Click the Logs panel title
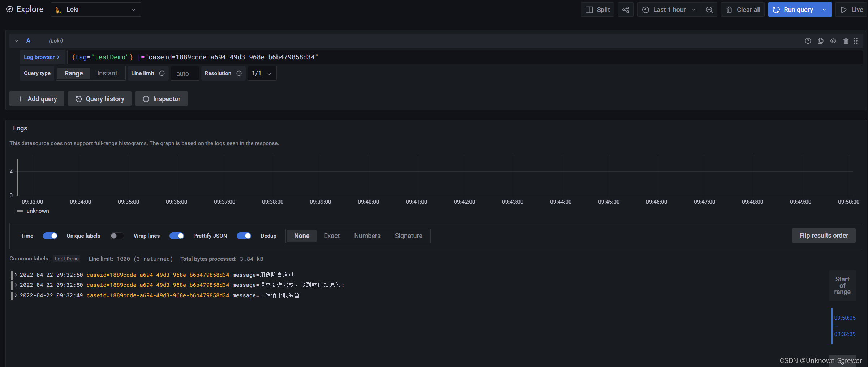This screenshot has height=367, width=868. click(x=20, y=128)
